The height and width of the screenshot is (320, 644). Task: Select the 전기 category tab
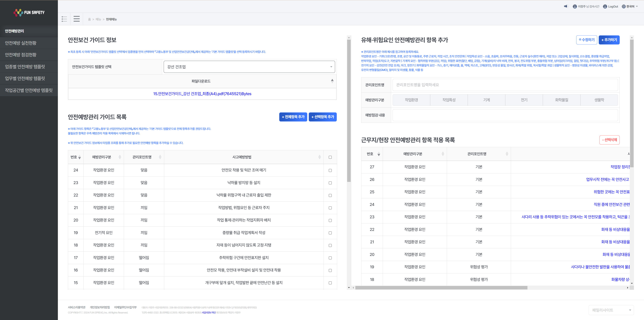click(x=524, y=100)
